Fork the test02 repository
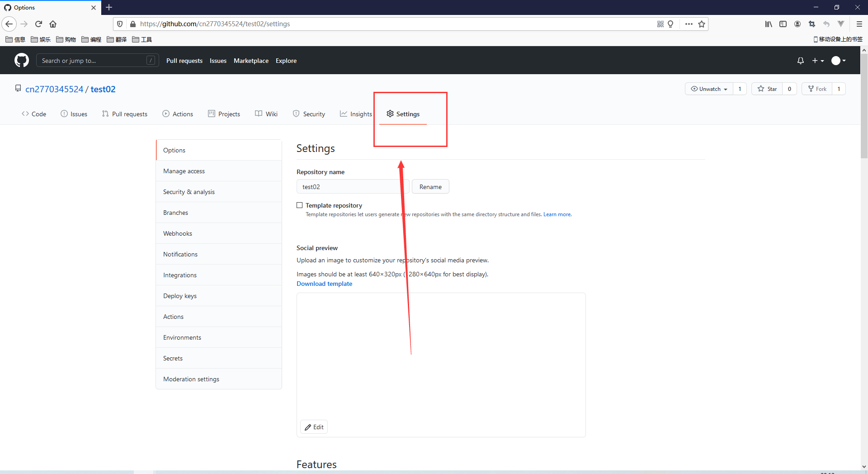 tap(817, 89)
